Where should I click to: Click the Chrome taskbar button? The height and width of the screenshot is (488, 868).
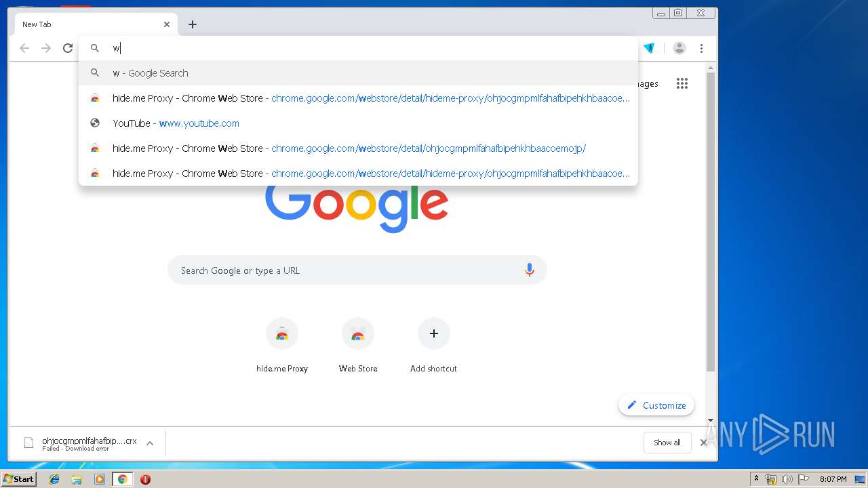point(122,479)
